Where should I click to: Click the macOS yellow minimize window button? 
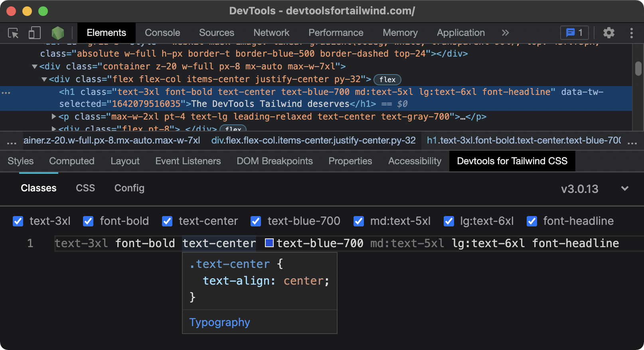click(x=27, y=11)
